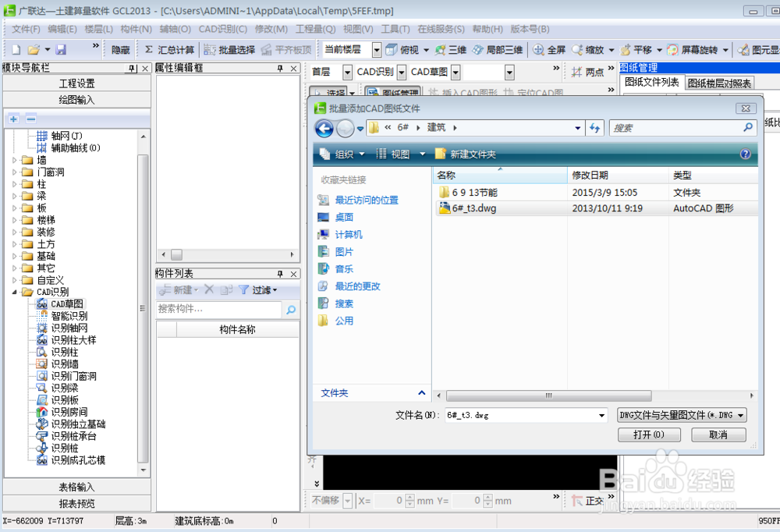Open the 表格输入 section
Screen dimensions: 780x532
(76, 488)
